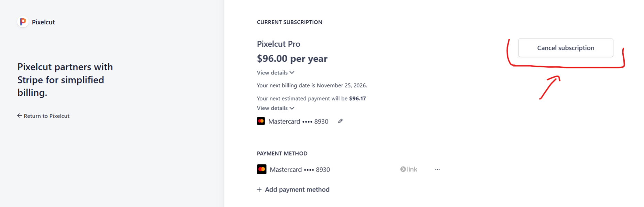This screenshot has width=644, height=207.
Task: Click Mastercard logo under Payment Method
Action: [262, 169]
